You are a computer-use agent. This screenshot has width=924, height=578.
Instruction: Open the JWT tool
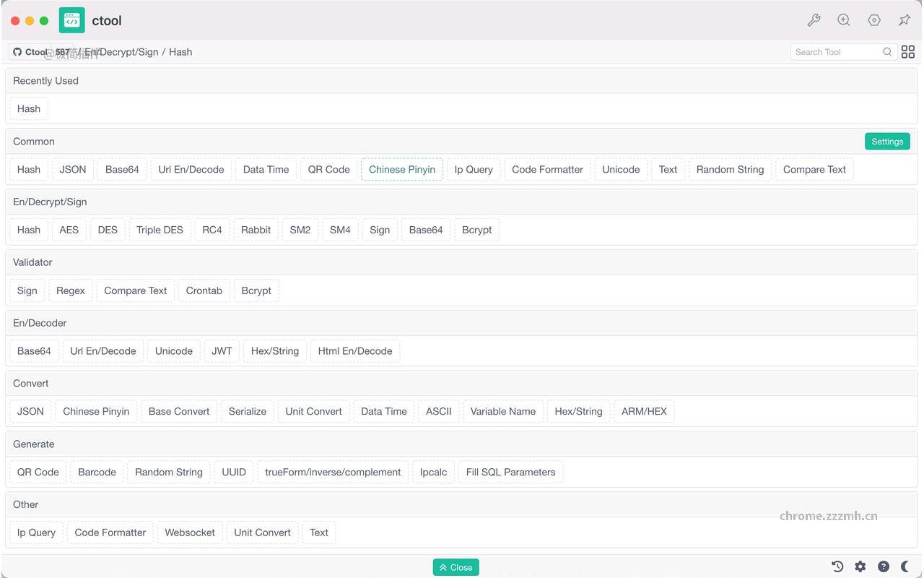click(x=222, y=351)
